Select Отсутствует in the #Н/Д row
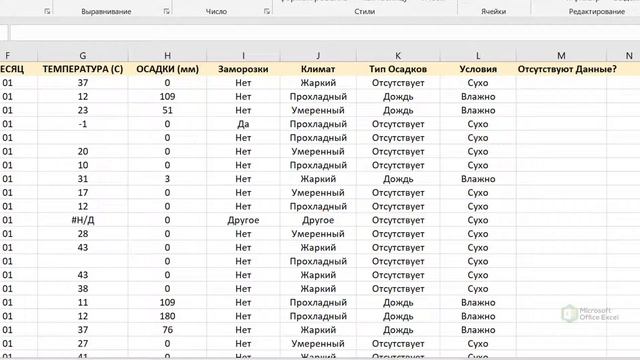This screenshot has height=360, width=640. click(x=398, y=220)
